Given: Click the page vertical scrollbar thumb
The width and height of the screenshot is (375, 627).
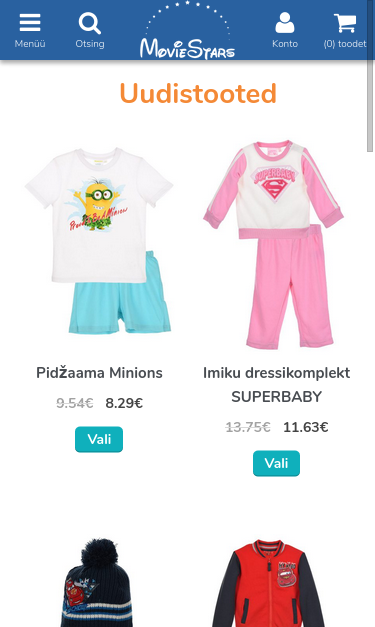Looking at the screenshot, I should [x=370, y=105].
